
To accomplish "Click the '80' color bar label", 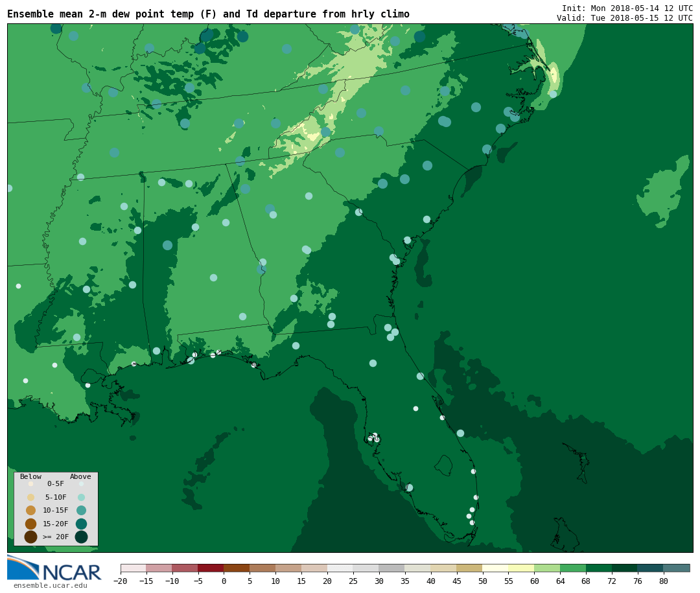I will tap(664, 581).
